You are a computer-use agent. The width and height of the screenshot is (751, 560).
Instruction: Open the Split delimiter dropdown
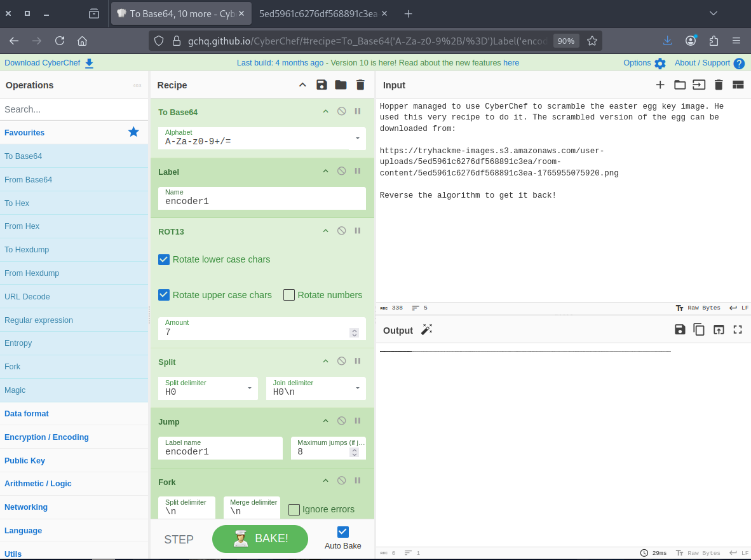[249, 388]
